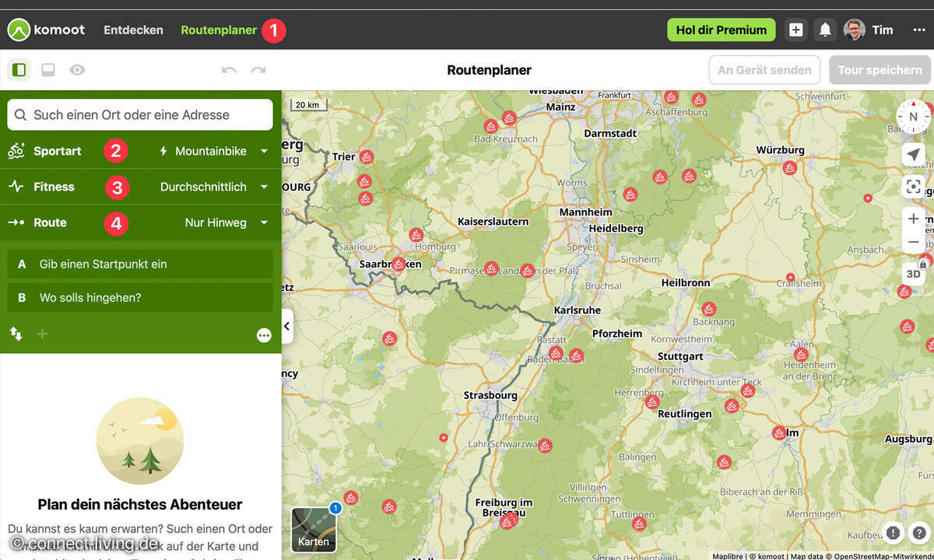Redo the last route change
Image resolution: width=934 pixels, height=560 pixels.
click(258, 70)
